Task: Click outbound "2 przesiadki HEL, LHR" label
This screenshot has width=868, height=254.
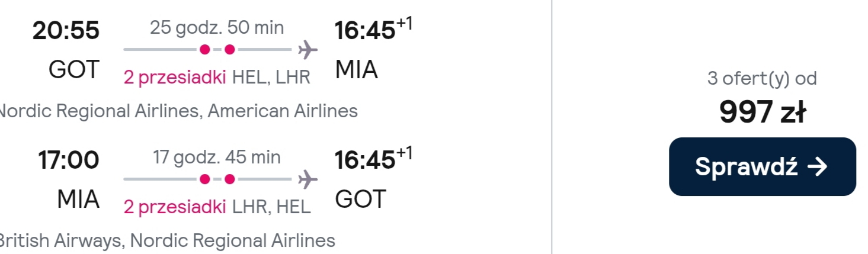Action: coord(217,77)
